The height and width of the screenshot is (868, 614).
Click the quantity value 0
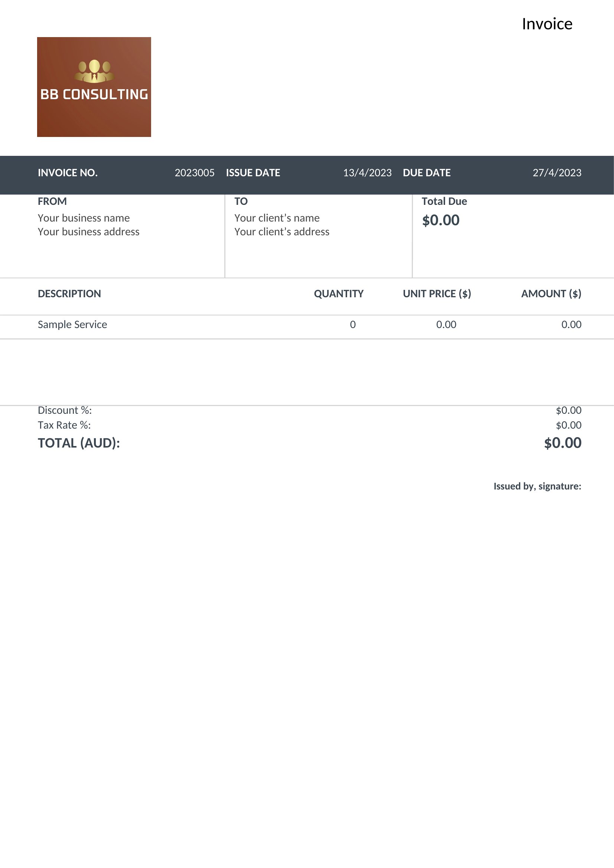point(352,325)
